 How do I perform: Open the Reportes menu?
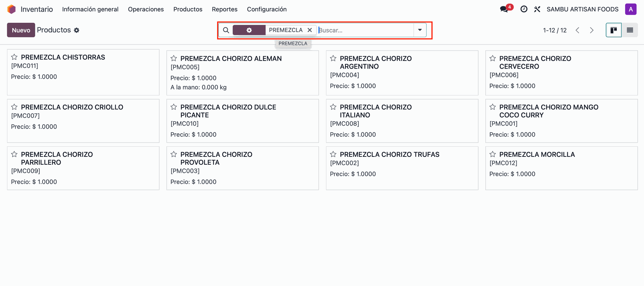pos(224,9)
